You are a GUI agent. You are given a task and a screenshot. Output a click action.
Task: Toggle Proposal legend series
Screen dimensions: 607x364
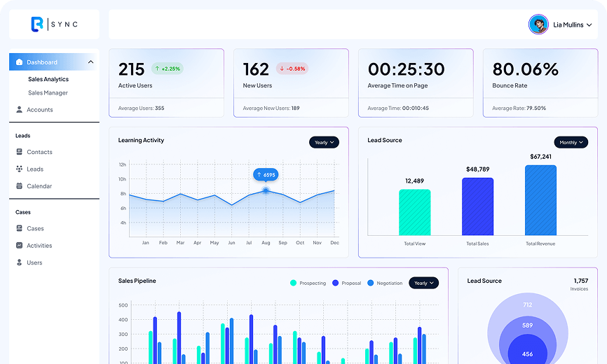tap(346, 283)
